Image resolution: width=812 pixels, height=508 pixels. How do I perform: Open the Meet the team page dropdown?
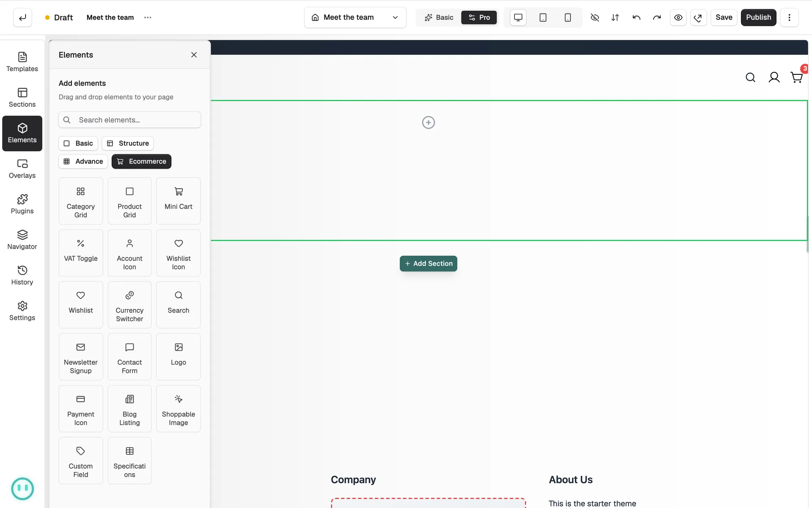click(x=355, y=17)
